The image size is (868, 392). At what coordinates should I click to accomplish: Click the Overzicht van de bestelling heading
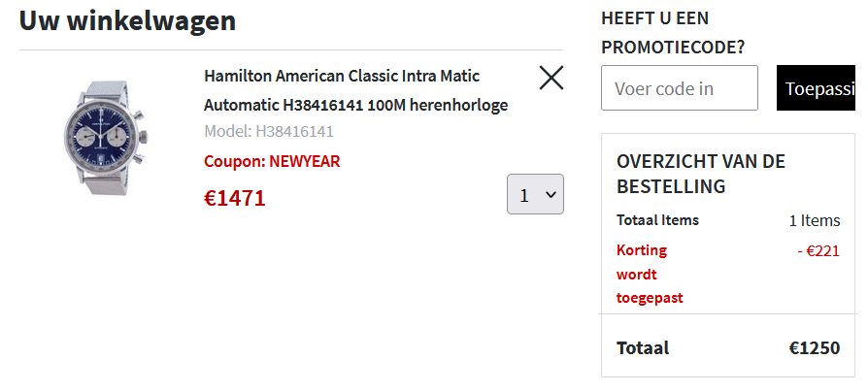click(x=701, y=174)
